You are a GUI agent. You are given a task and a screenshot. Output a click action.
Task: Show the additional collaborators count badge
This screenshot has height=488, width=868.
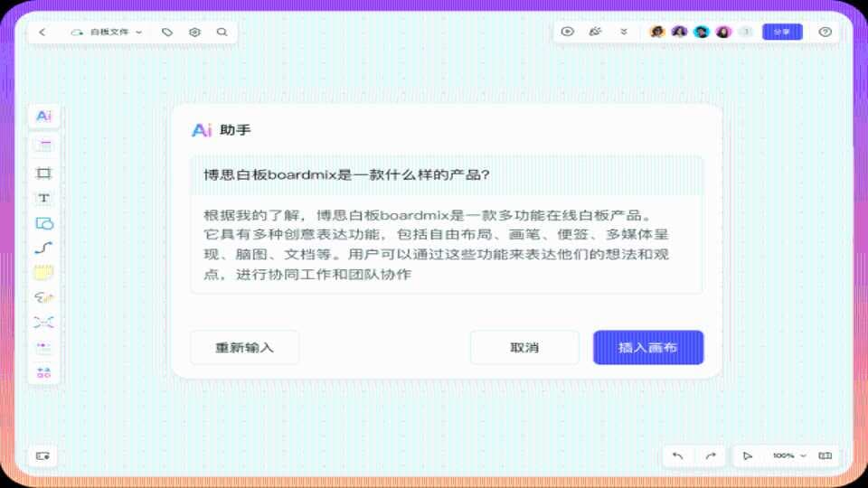pos(746,32)
